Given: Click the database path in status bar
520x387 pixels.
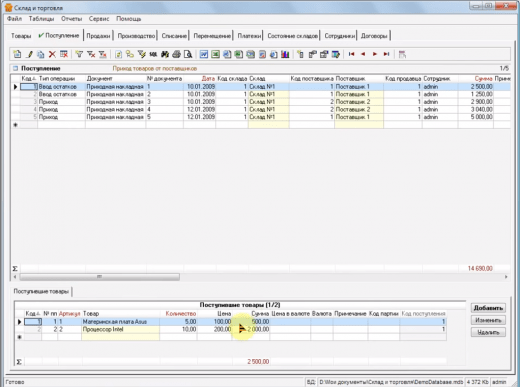Looking at the screenshot, I should [x=391, y=382].
